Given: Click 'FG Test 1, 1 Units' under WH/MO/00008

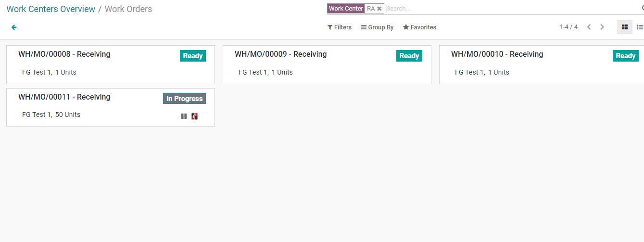Looking at the screenshot, I should pos(49,72).
